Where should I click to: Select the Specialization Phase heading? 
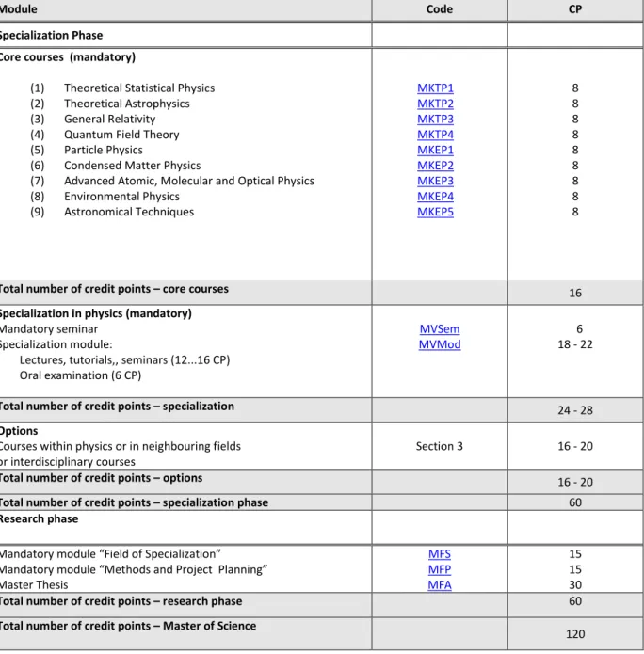[x=51, y=35]
